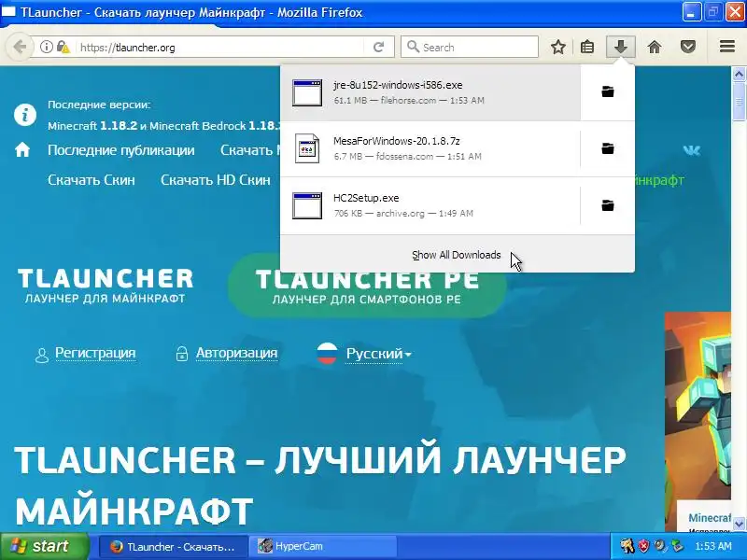Click Show All Downloads
The image size is (747, 560).
[457, 255]
